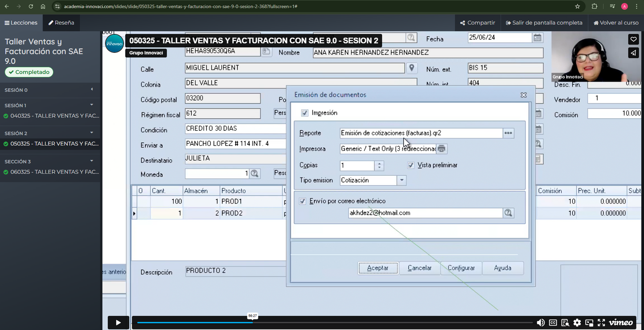Viewport: 644px width, 330px height.
Task: Toggle the Impresión checkbox
Action: (x=305, y=113)
